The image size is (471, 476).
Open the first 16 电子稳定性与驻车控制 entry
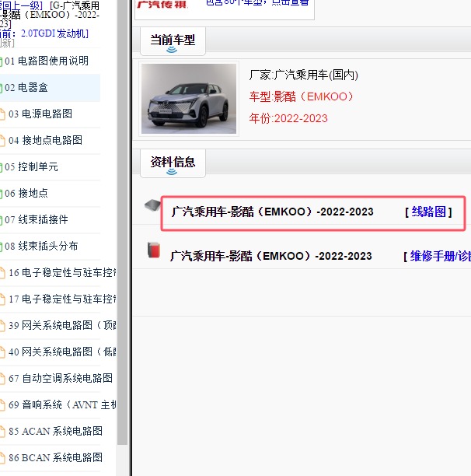pos(62,272)
